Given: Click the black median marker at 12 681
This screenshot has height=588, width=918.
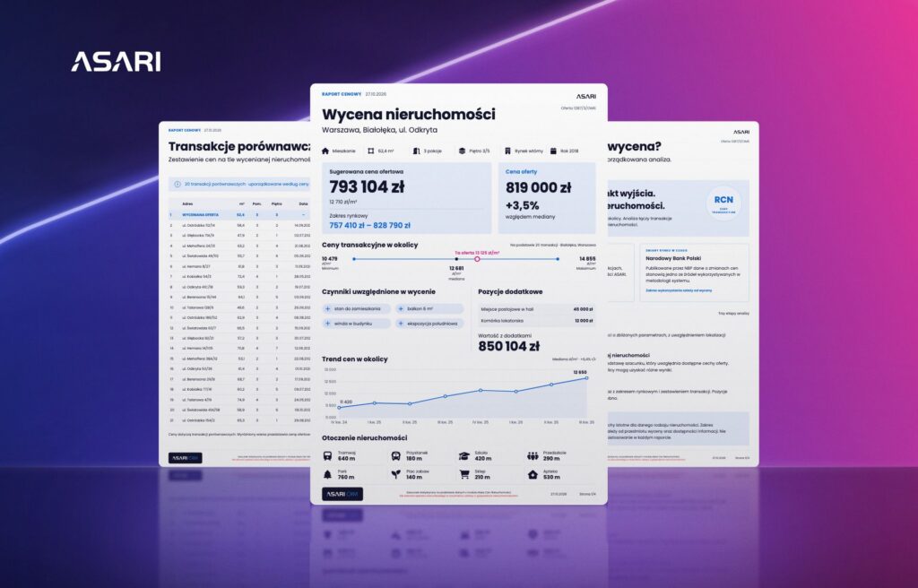Looking at the screenshot, I should pos(456,259).
